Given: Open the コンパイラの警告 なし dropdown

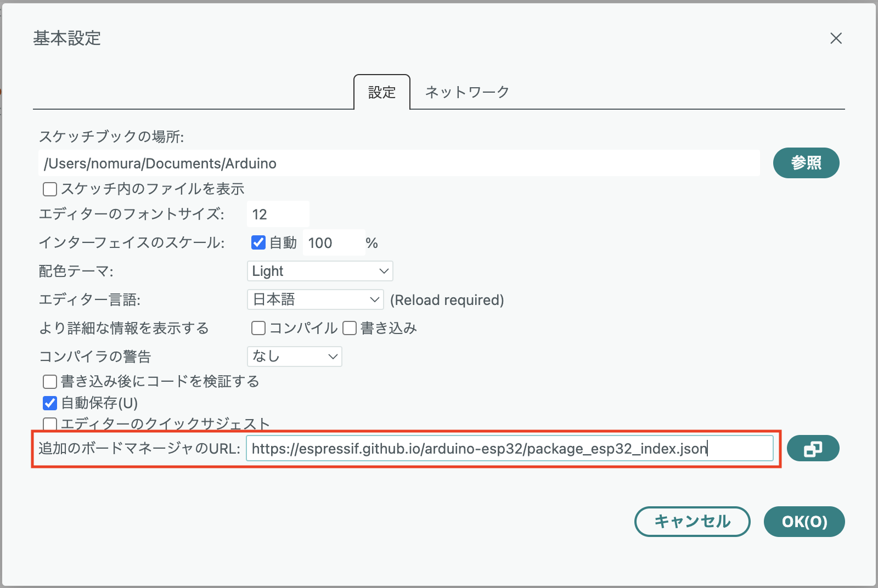Looking at the screenshot, I should (295, 357).
